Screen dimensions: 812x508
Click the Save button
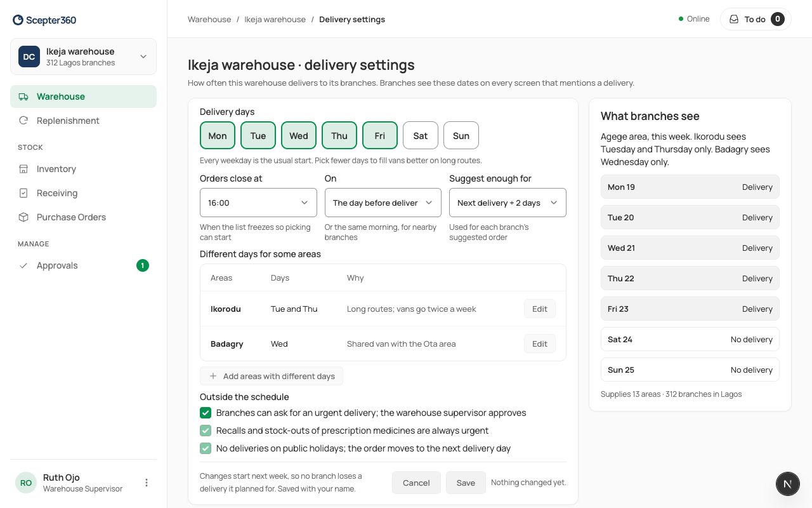(466, 483)
